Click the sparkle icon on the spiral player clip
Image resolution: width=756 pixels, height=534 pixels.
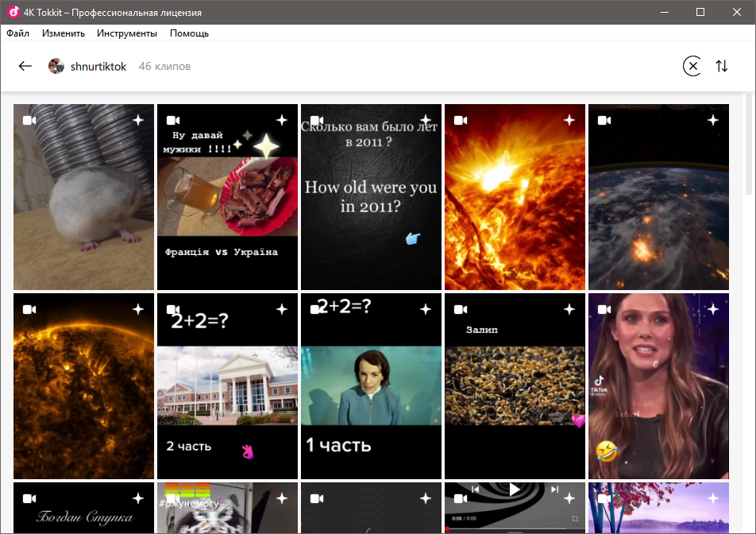(x=569, y=498)
